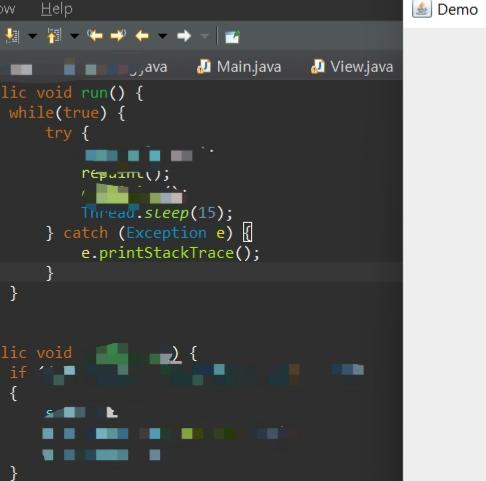Click the run method name in the code
486x481 pixels.
[94, 93]
